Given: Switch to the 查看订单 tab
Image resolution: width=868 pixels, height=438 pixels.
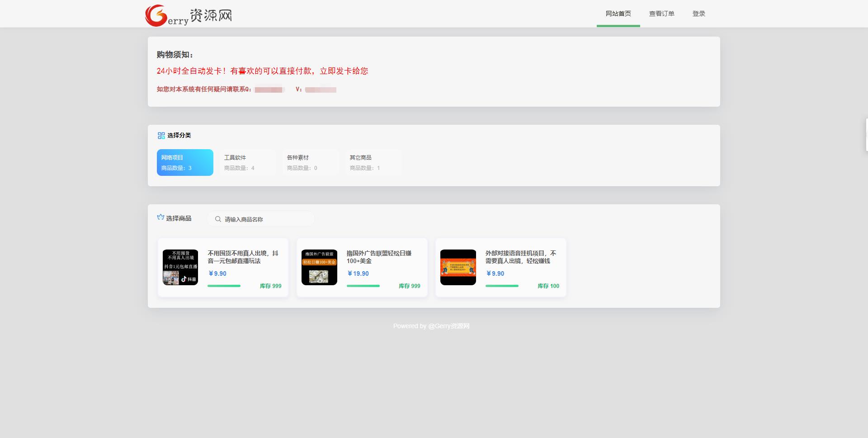Looking at the screenshot, I should (661, 13).
